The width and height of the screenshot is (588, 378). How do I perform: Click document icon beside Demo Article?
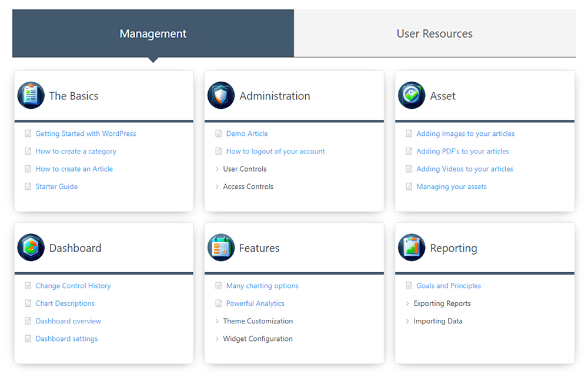click(x=219, y=133)
